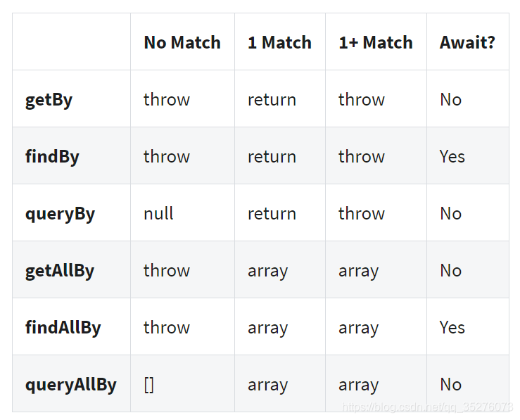
Task: Click the getBy row header
Action: (x=49, y=100)
